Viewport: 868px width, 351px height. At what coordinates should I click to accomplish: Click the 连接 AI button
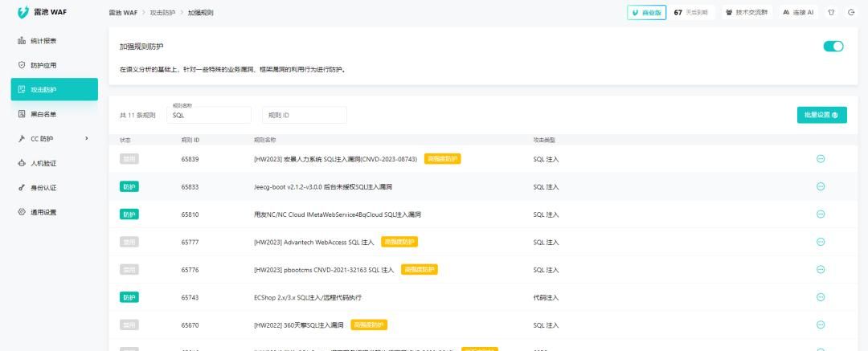click(798, 12)
